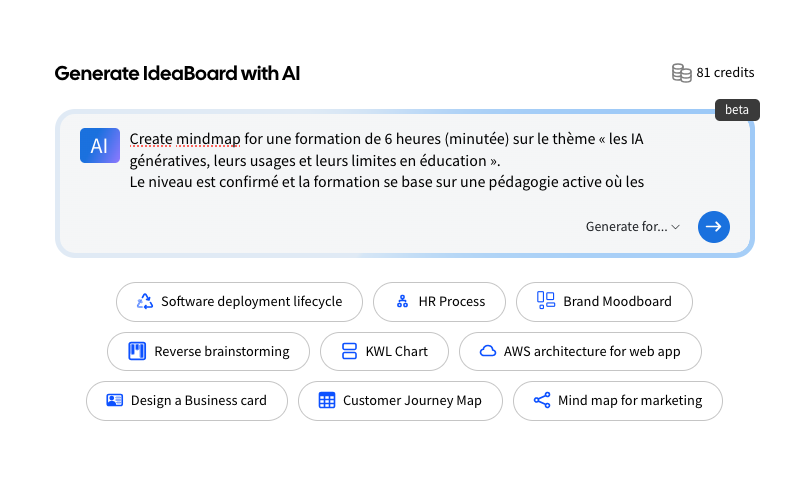Click the beta badge label
Screen dimensions: 785x495
(x=737, y=110)
